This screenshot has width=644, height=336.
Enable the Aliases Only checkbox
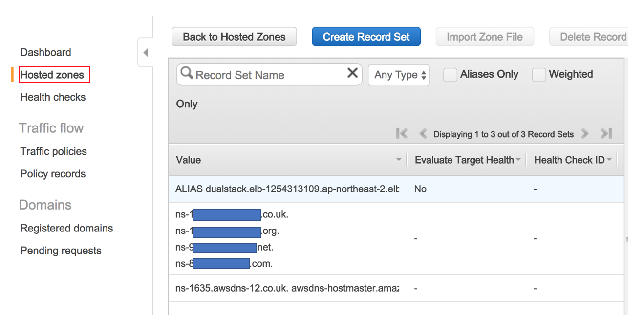pyautogui.click(x=450, y=75)
